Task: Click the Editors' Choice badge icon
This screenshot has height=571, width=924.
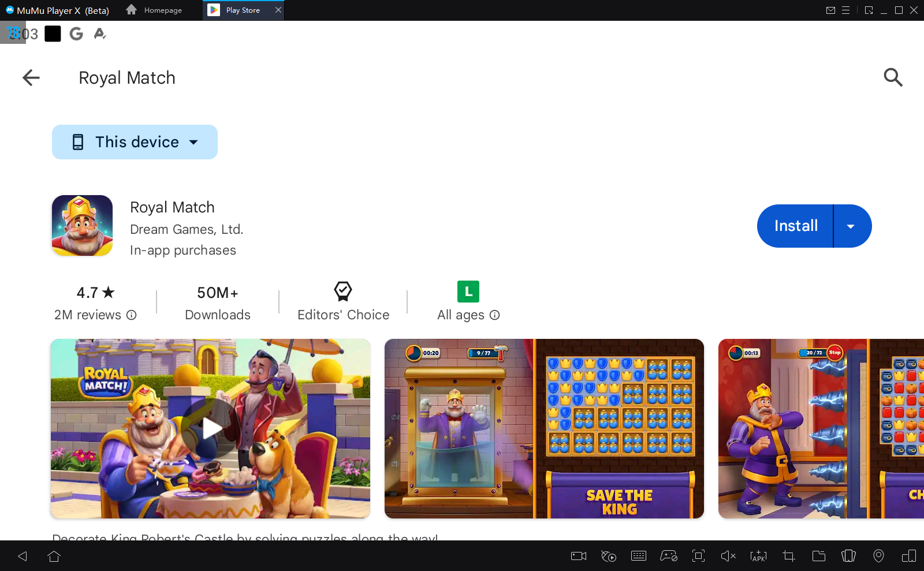Action: coord(343,292)
